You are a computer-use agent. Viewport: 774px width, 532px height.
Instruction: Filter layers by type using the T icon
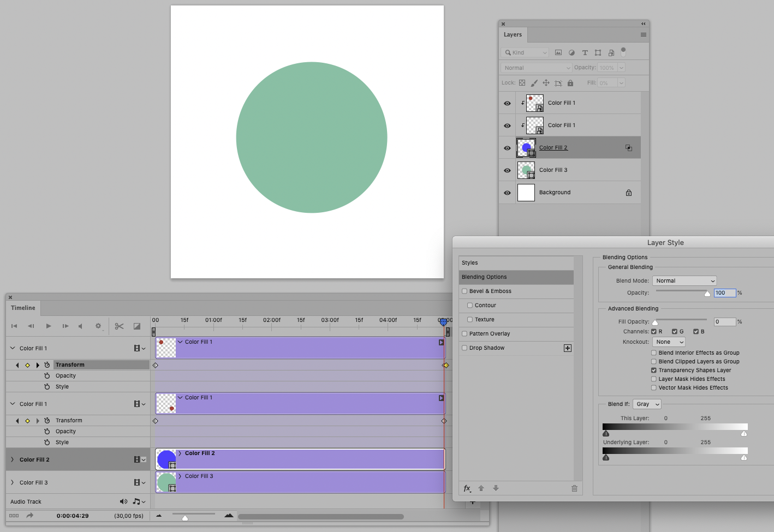pos(585,52)
